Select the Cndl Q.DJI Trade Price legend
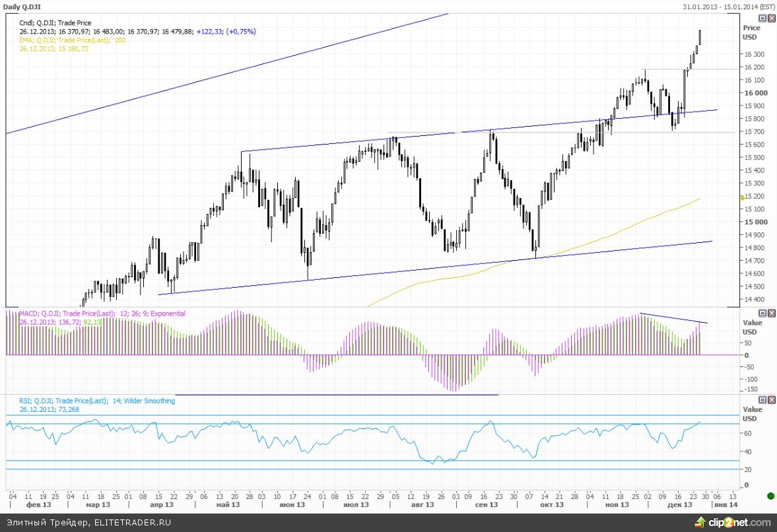 click(x=55, y=22)
